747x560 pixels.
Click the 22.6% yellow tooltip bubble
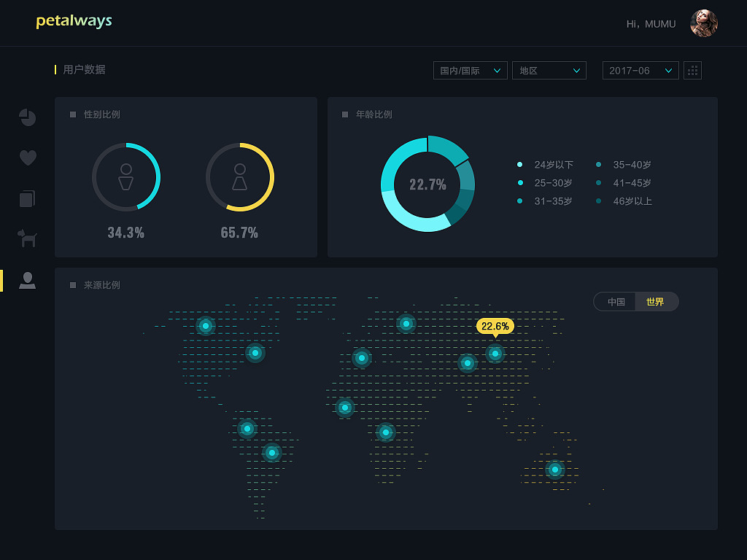[x=495, y=326]
